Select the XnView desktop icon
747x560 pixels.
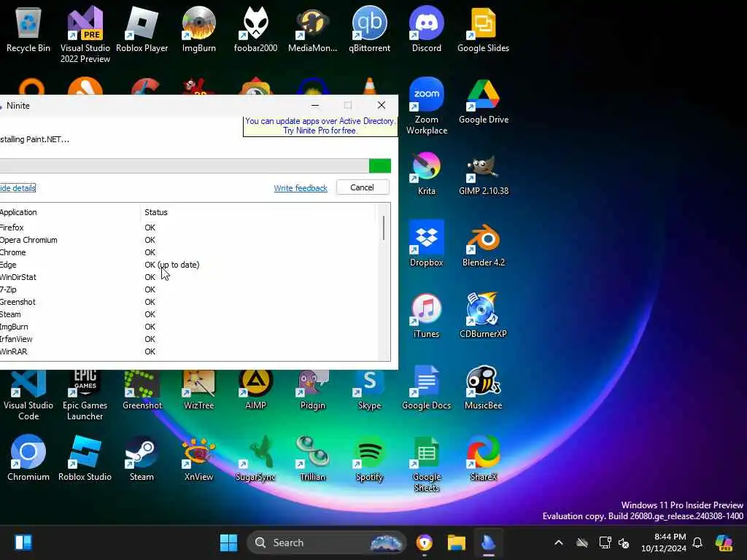[x=198, y=458]
